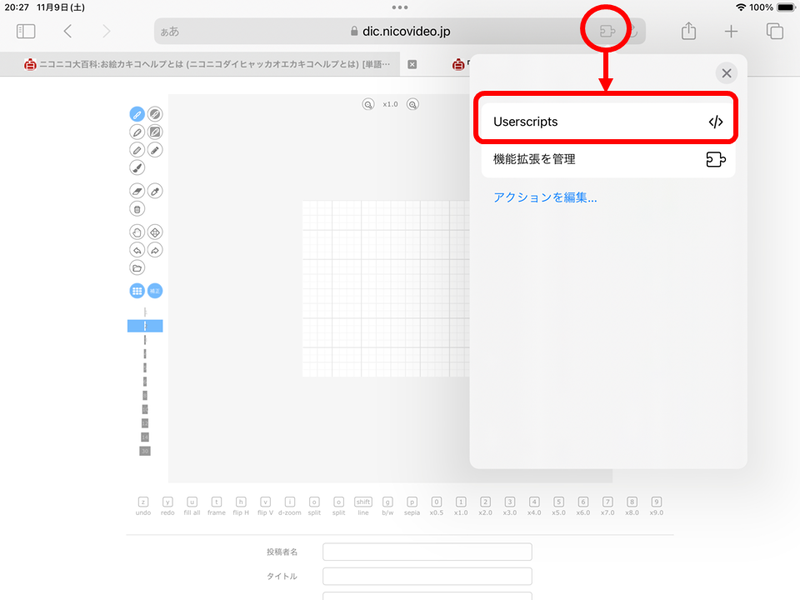Open the Userscripts extension entry
This screenshot has width=800, height=600.
pos(608,121)
